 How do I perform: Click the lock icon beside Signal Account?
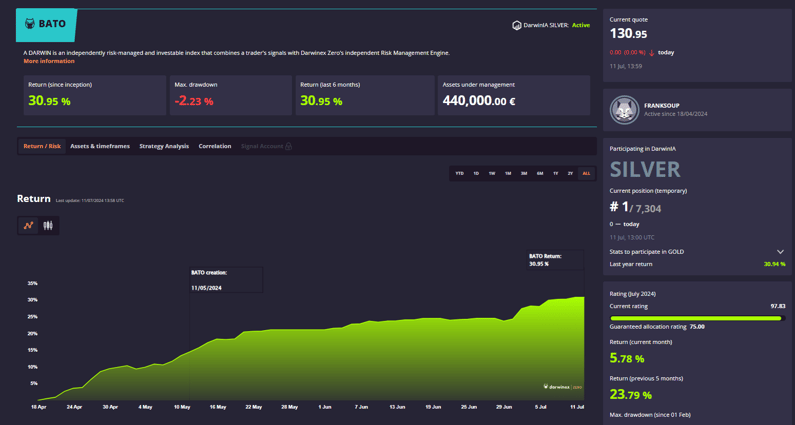point(289,147)
